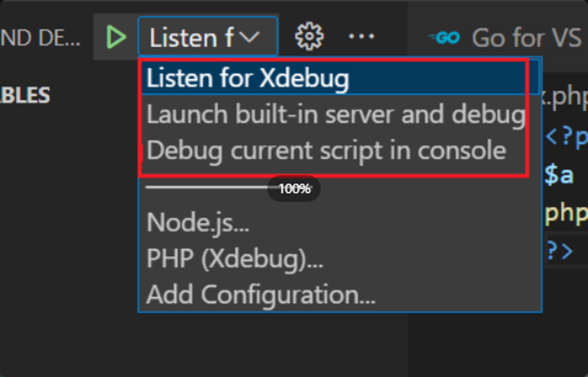Image resolution: width=588 pixels, height=377 pixels.
Task: Open launch.json via the gear icon
Action: coord(309,36)
